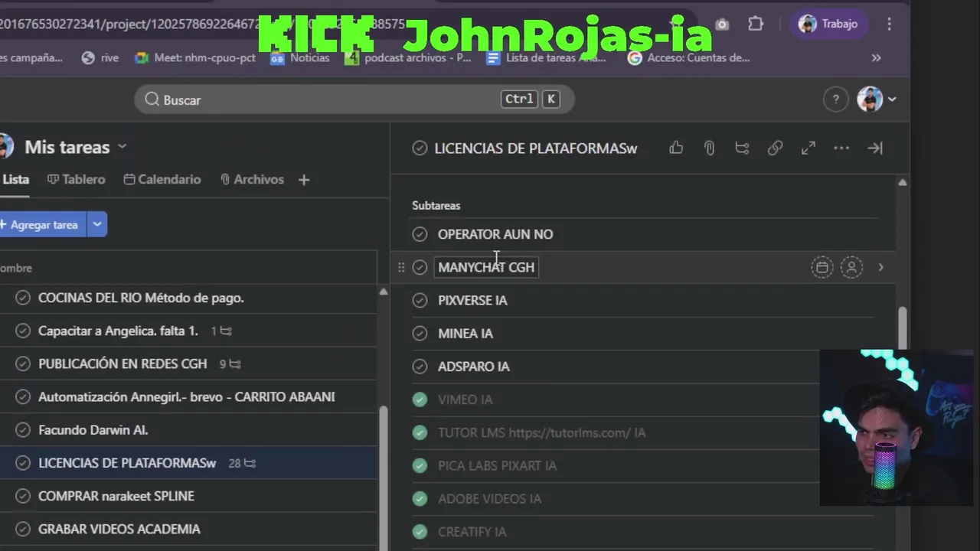Screen dimensions: 980x551
Task: Attach a file using the paperclip icon
Action: point(709,148)
